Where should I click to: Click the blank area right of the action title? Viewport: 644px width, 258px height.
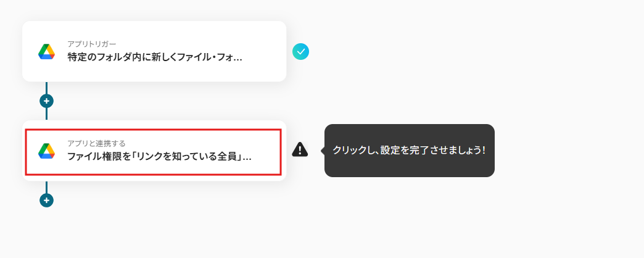pyautogui.click(x=266, y=157)
